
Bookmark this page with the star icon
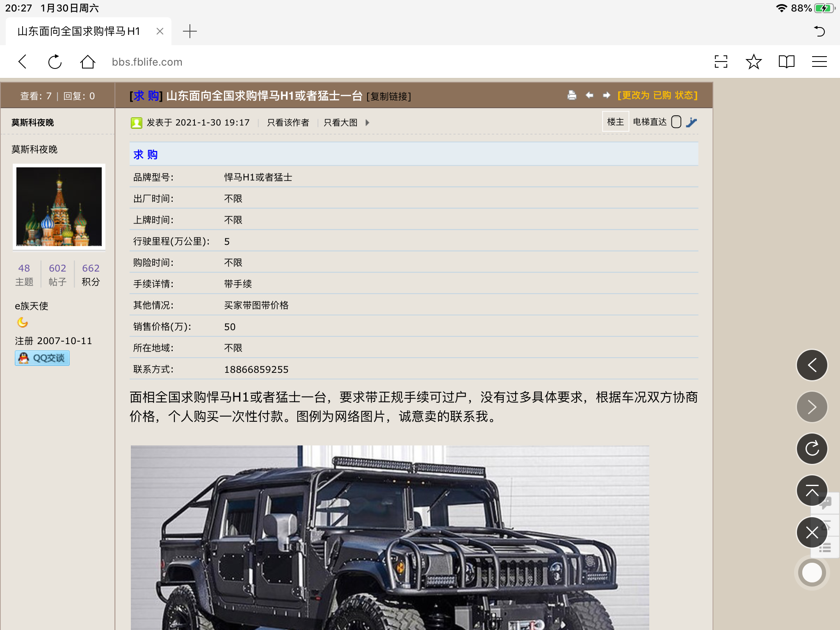point(753,62)
